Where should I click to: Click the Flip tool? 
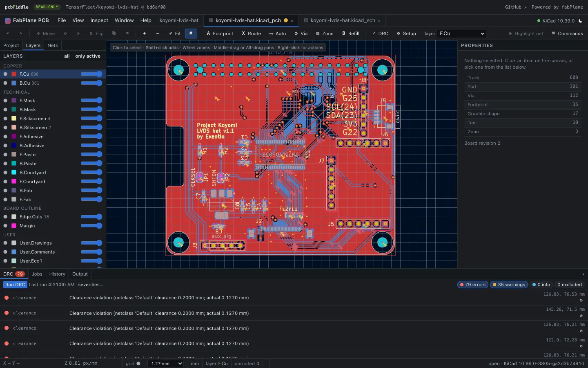pyautogui.click(x=97, y=34)
